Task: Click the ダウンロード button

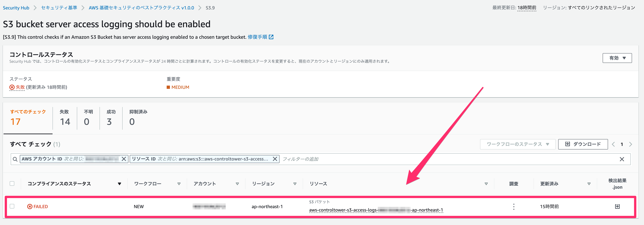Action: coord(583,144)
